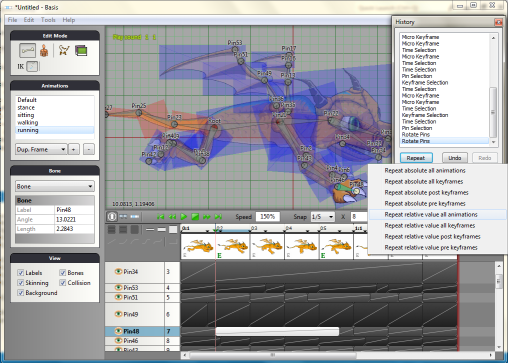Hide the Pin51 track via eye icon
Image resolution: width=508 pixels, height=363 pixels.
pos(118,297)
